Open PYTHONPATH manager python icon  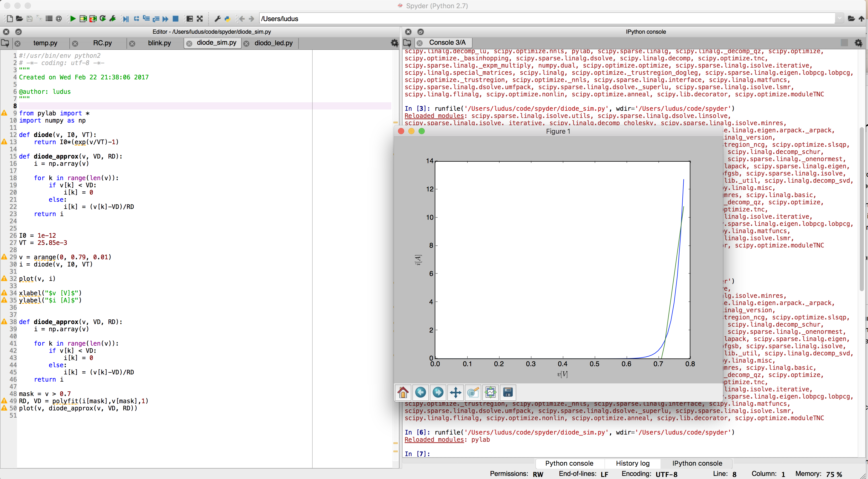[x=228, y=19]
